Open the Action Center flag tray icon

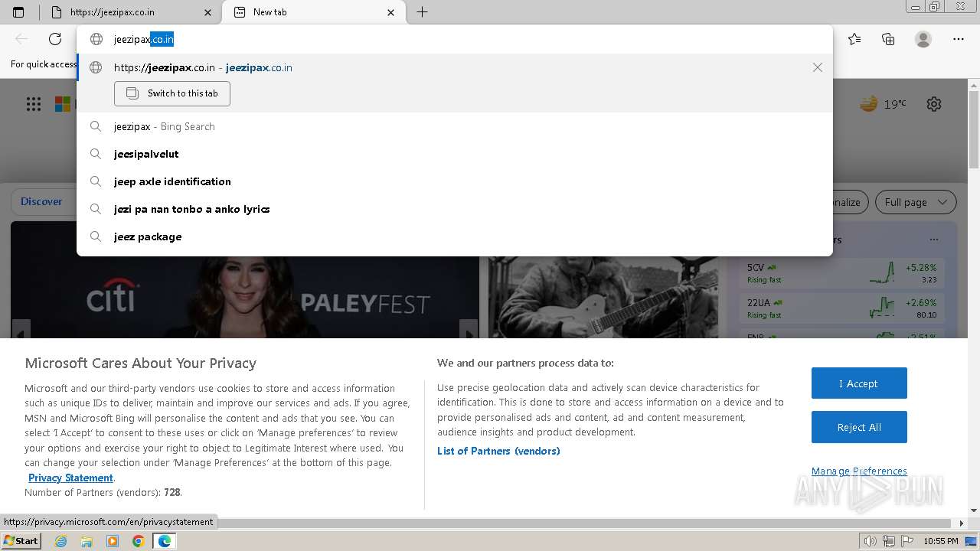click(x=907, y=541)
